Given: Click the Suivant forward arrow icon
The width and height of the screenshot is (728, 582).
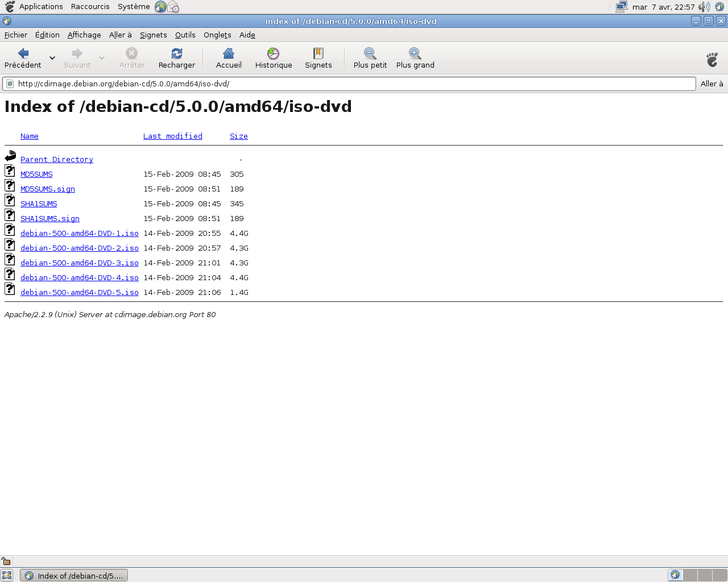Looking at the screenshot, I should pyautogui.click(x=77, y=53).
